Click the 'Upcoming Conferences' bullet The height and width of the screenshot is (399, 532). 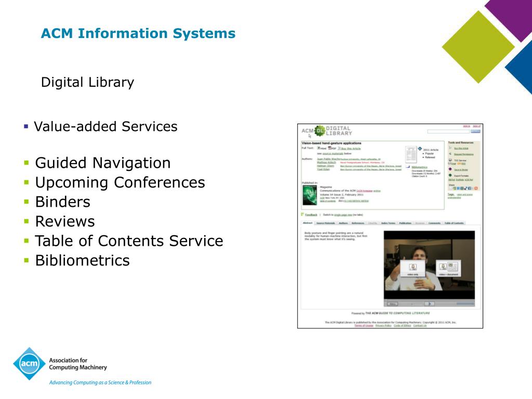point(120,182)
